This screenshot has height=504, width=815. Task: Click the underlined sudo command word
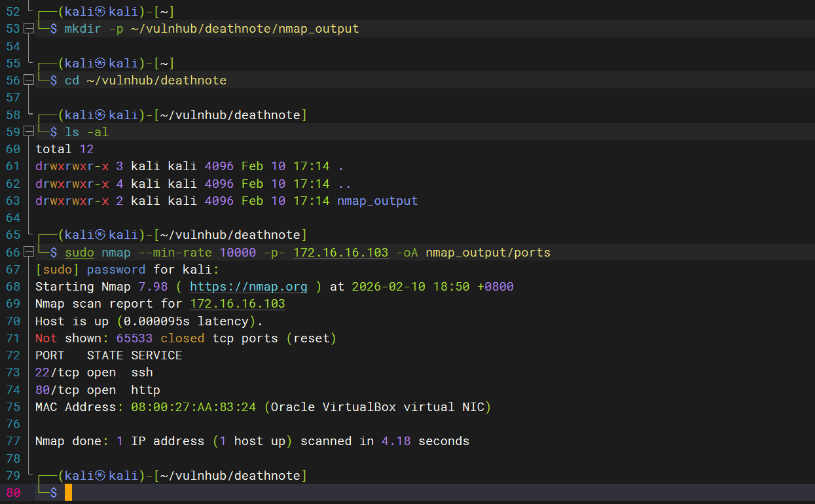(79, 253)
